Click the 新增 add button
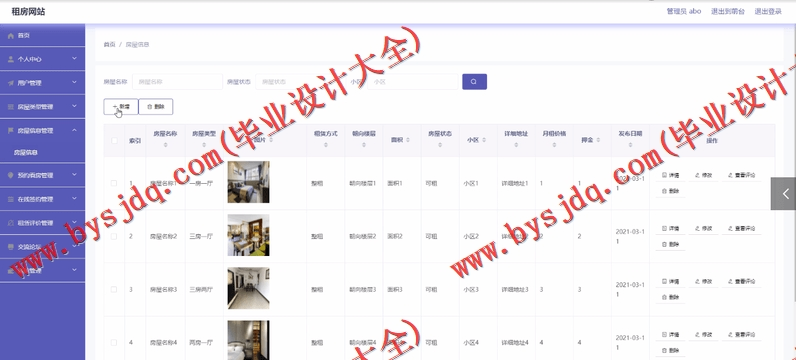796x360 pixels. (x=121, y=107)
